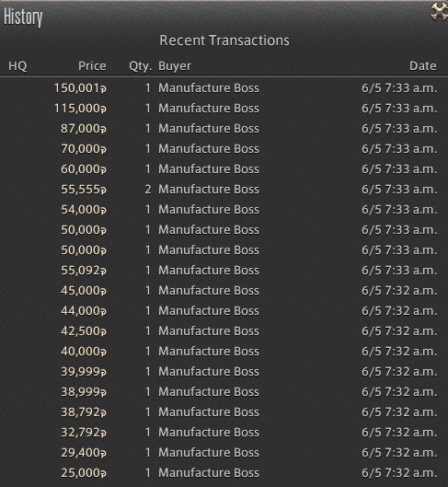Select the 150,001 gil transaction row
448x487 pixels.
(224, 87)
